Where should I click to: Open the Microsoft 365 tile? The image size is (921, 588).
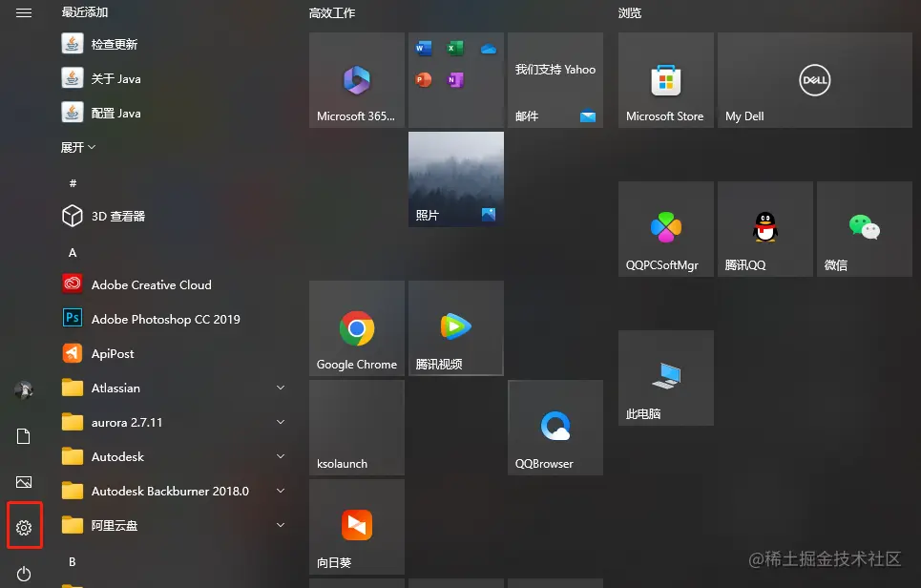point(357,80)
